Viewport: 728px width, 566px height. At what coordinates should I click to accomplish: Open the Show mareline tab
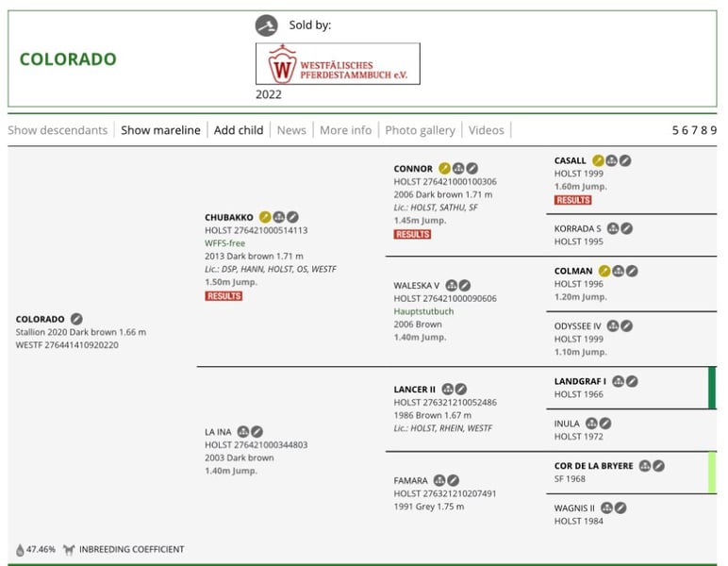click(x=160, y=130)
